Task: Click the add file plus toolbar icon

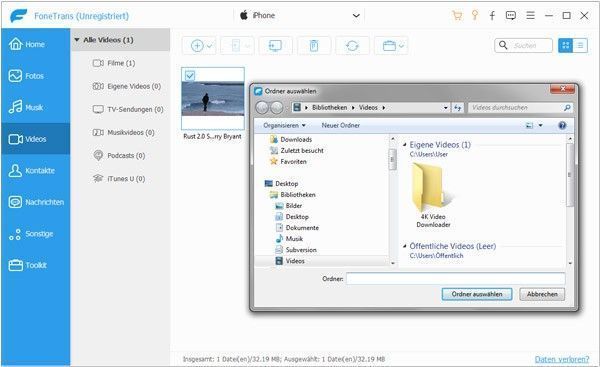Action: tap(197, 46)
